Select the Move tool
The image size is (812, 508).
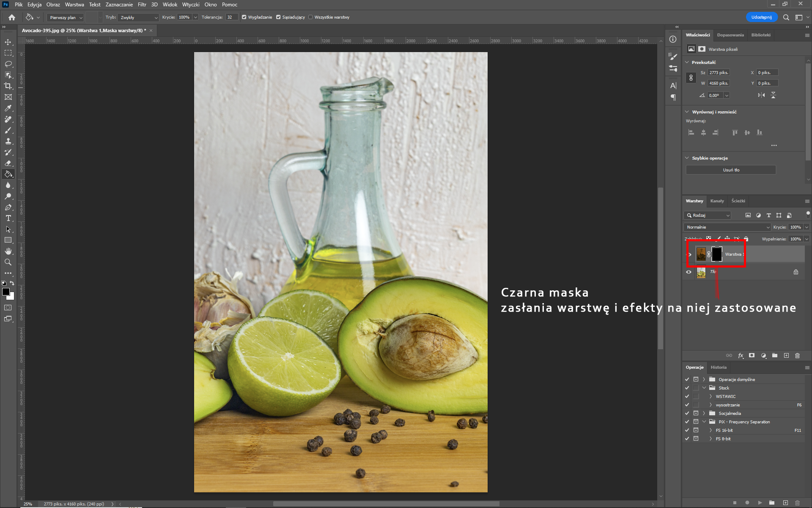tap(8, 42)
